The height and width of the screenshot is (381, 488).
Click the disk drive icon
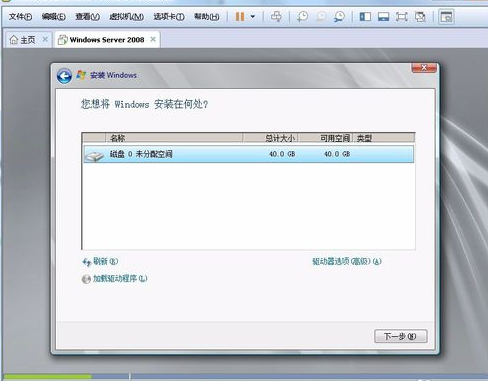pyautogui.click(x=94, y=155)
